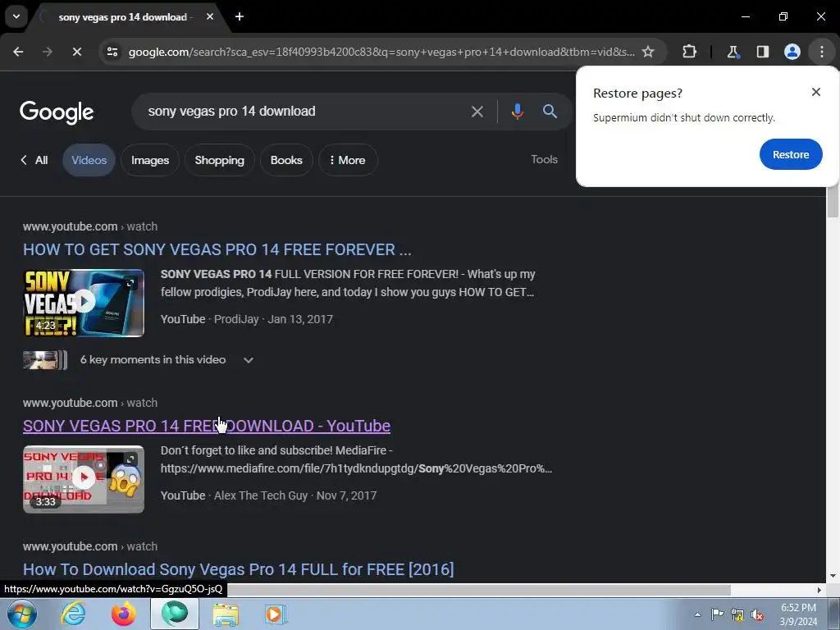Bookmark this page with the star icon
840x630 pixels.
click(648, 52)
